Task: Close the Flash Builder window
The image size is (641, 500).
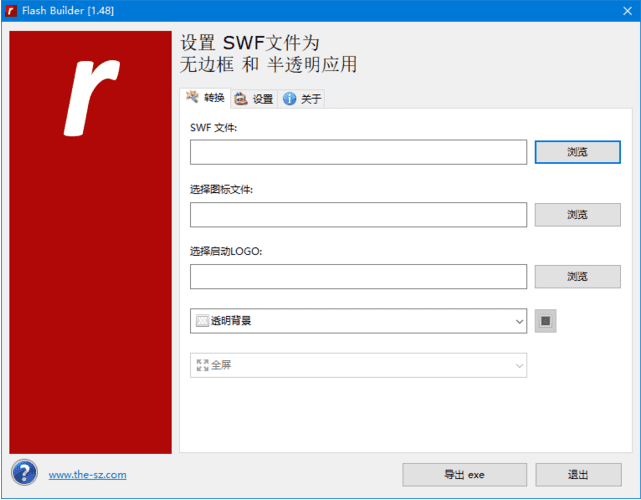Action: click(618, 11)
